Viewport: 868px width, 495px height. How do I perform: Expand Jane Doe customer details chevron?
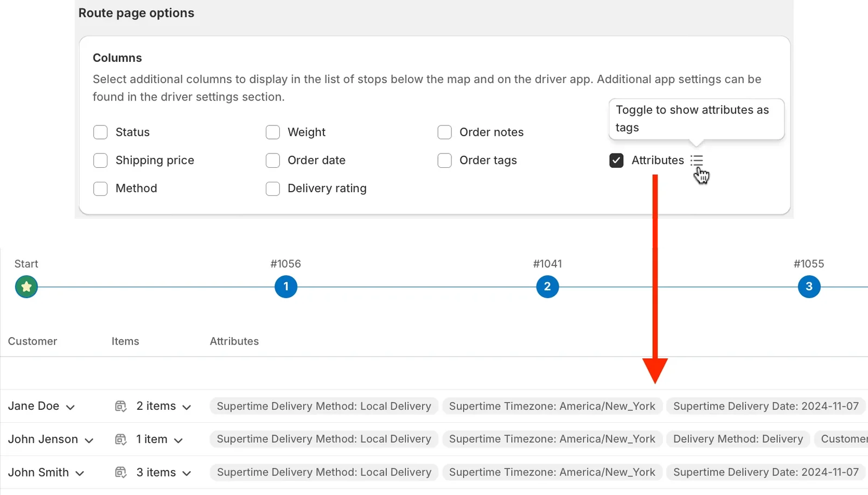[71, 407]
